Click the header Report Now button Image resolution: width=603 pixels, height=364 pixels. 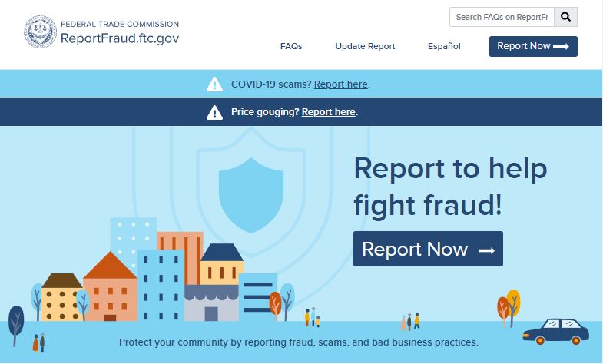pyautogui.click(x=533, y=47)
